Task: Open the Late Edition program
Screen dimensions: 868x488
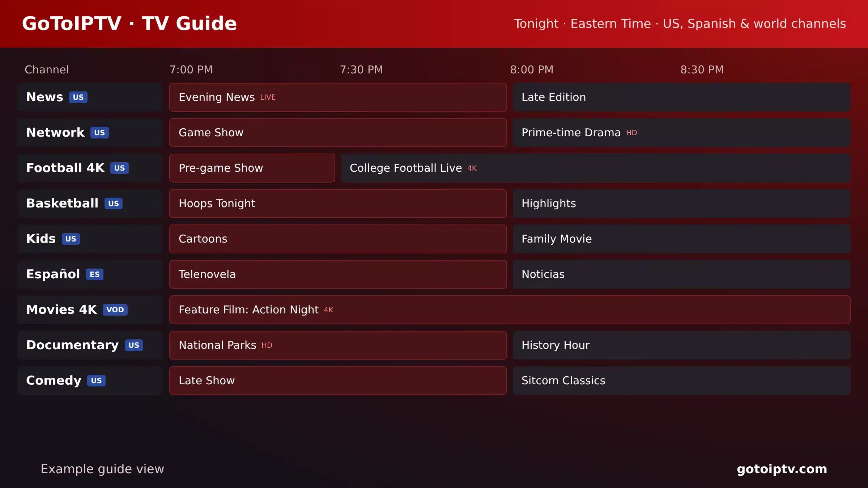Action: [x=681, y=97]
